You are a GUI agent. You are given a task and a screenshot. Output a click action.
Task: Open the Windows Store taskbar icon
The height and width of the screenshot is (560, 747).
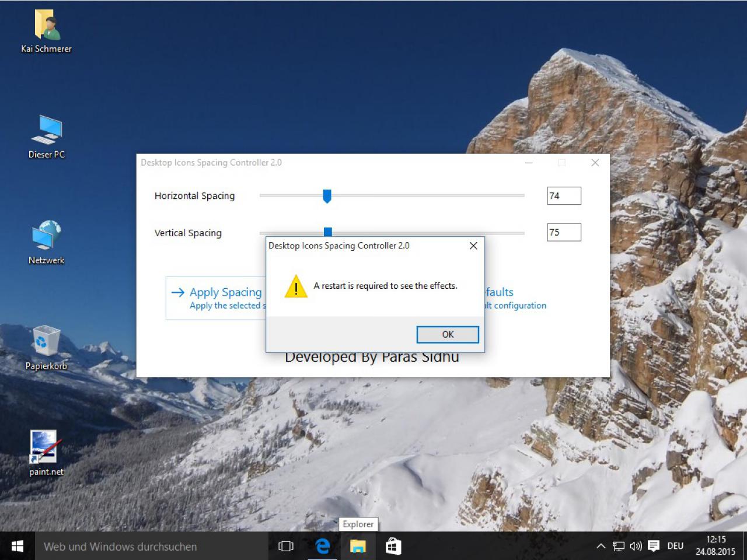pyautogui.click(x=393, y=546)
